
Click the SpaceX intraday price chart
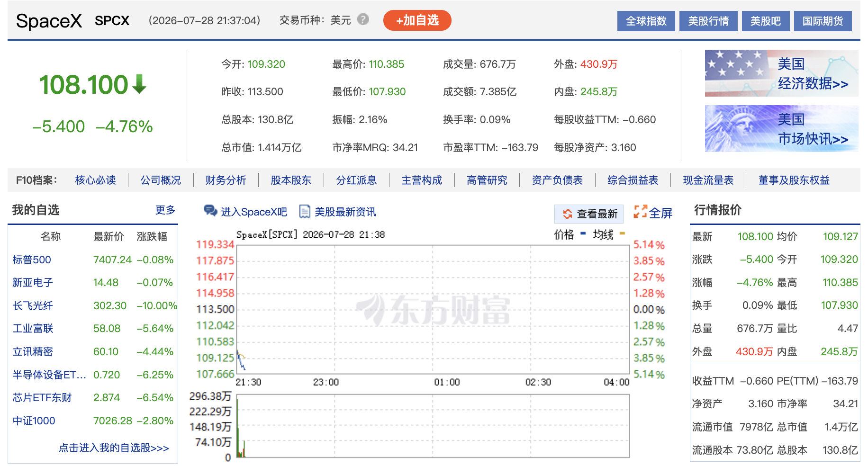pyautogui.click(x=433, y=309)
